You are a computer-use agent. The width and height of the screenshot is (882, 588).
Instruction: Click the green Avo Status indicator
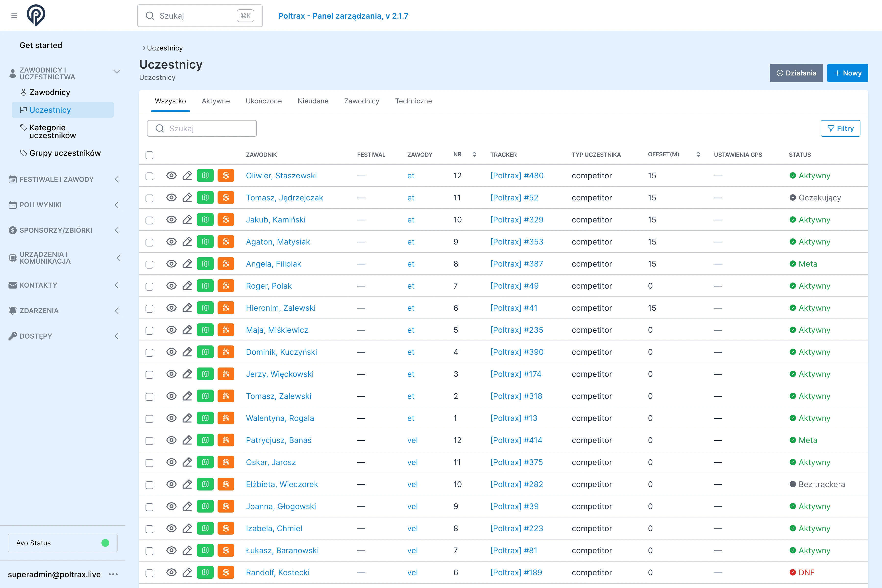tap(105, 543)
